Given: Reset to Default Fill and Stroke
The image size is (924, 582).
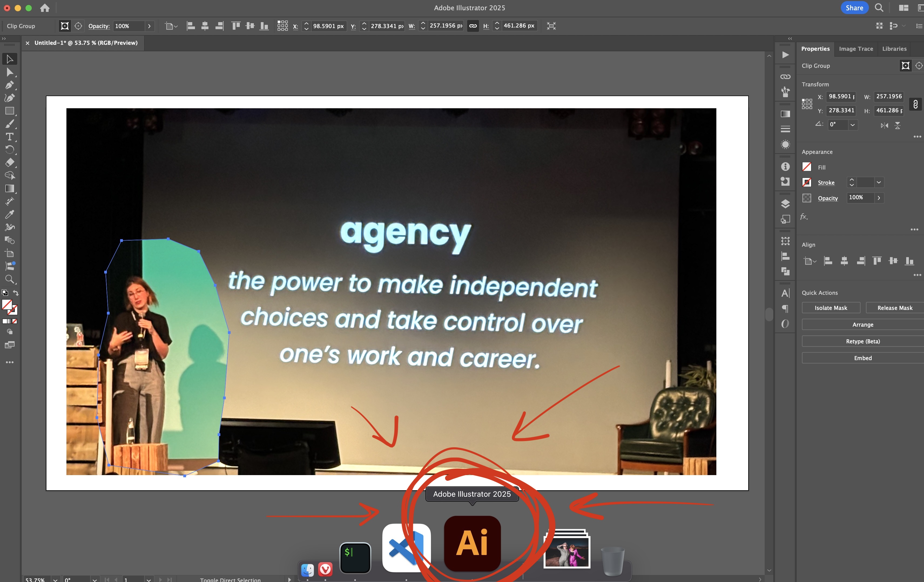Looking at the screenshot, I should coord(5,293).
